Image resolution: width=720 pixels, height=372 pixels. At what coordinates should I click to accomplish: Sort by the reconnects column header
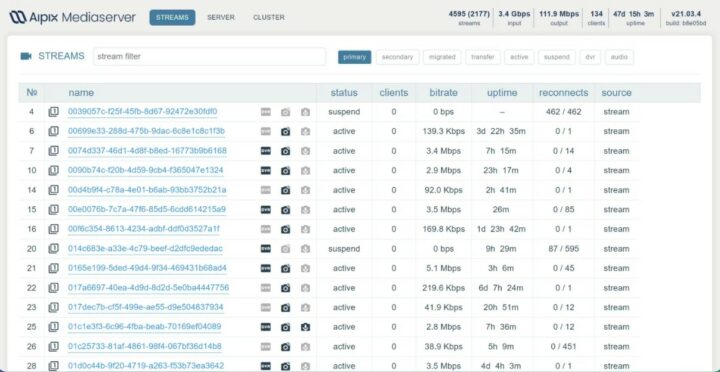click(563, 93)
